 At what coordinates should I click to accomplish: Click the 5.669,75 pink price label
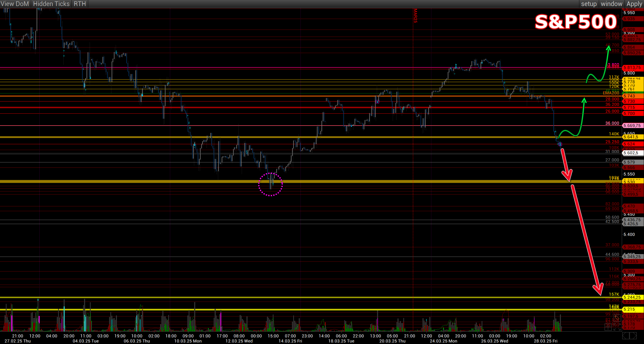click(633, 126)
